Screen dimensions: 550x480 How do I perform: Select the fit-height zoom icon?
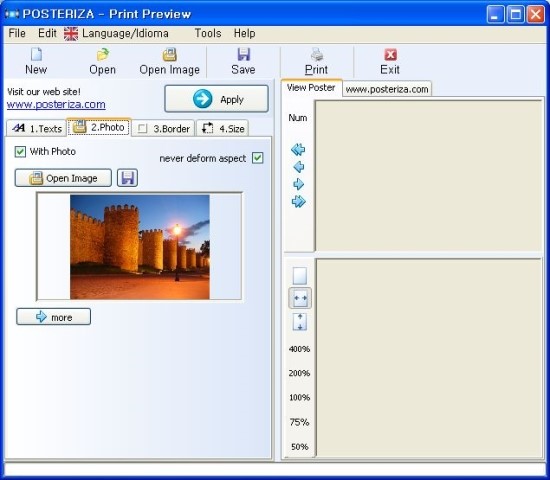300,322
